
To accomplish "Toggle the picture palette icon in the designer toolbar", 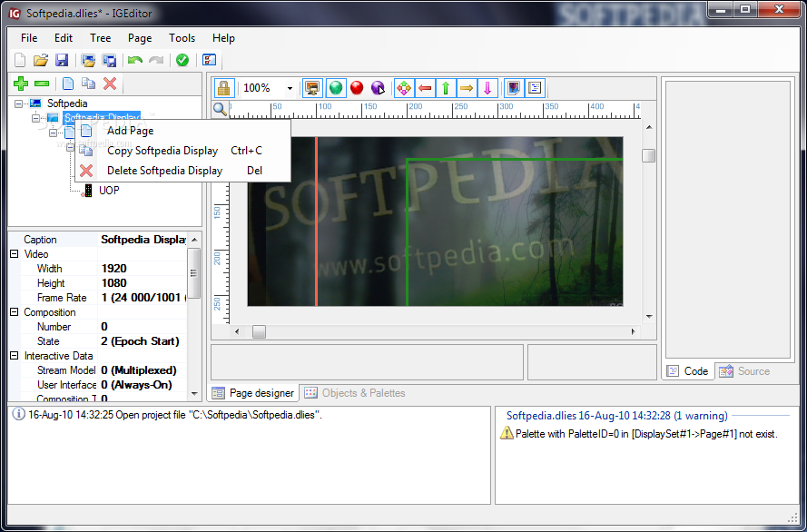I will [x=514, y=88].
